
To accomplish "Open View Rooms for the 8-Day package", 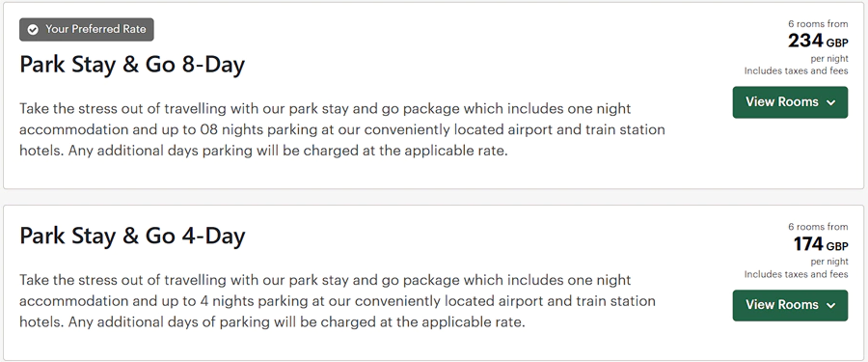I will click(x=790, y=102).
